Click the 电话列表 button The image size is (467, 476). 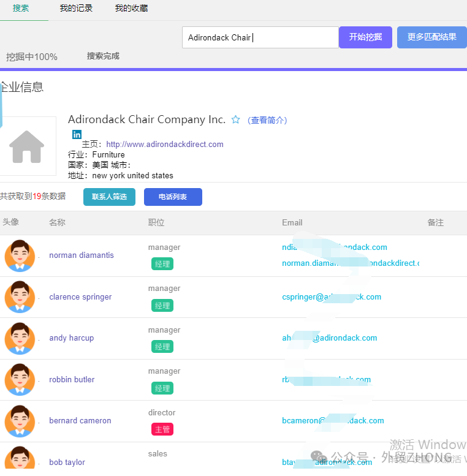(173, 197)
